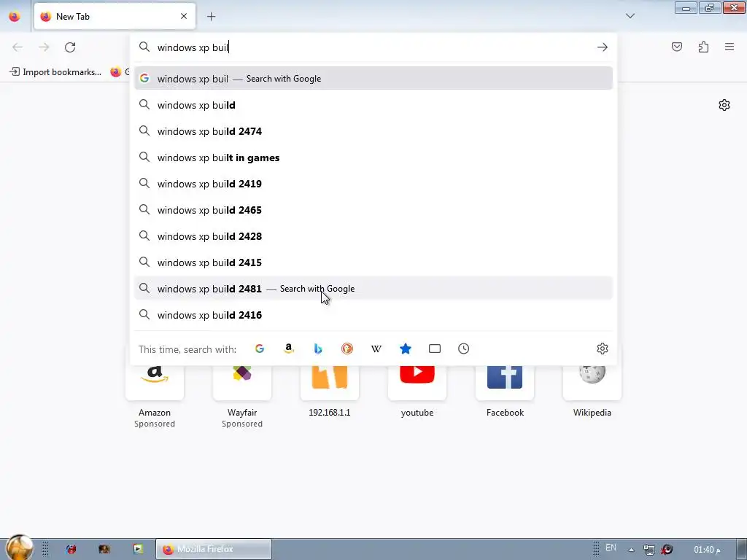This screenshot has width=747, height=560.
Task: Save to Pocket icon
Action: (676, 47)
